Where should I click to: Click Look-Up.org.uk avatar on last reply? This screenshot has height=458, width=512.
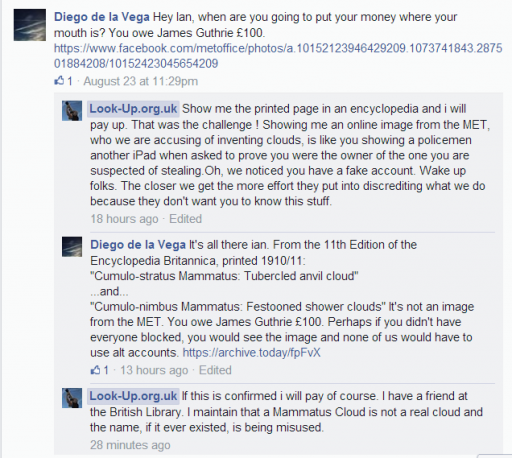coord(72,398)
